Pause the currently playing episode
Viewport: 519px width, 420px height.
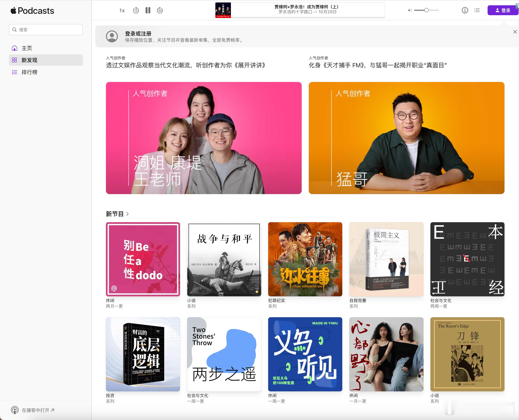(148, 10)
